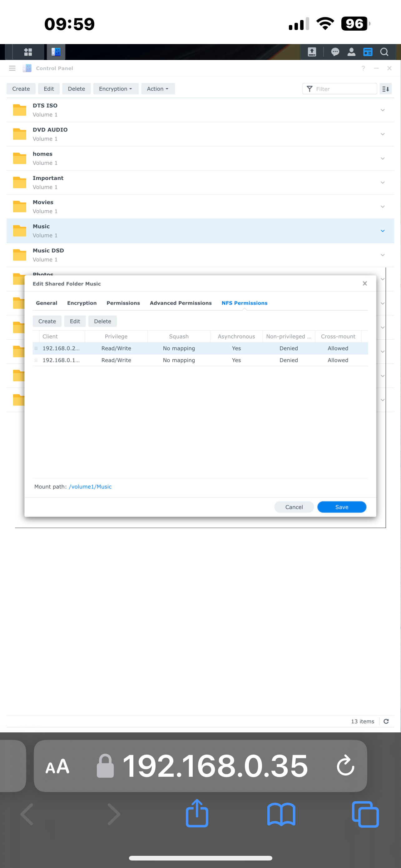Open the Action dropdown menu

coord(158,89)
